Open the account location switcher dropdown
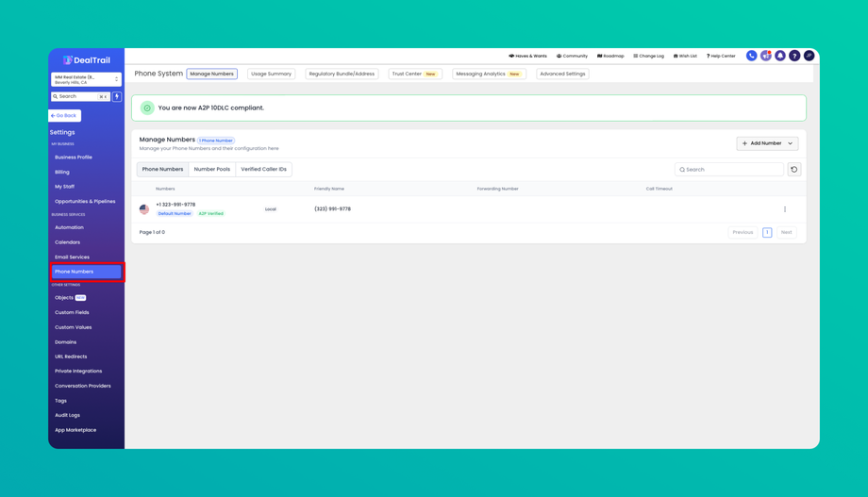This screenshot has height=497, width=868. [86, 80]
